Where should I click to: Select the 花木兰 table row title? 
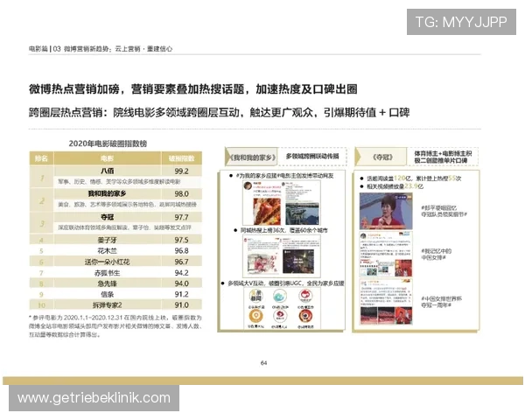(107, 250)
